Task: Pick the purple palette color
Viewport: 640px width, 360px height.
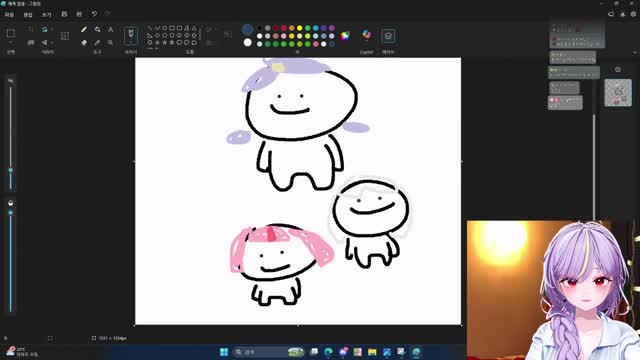Action: [x=331, y=28]
